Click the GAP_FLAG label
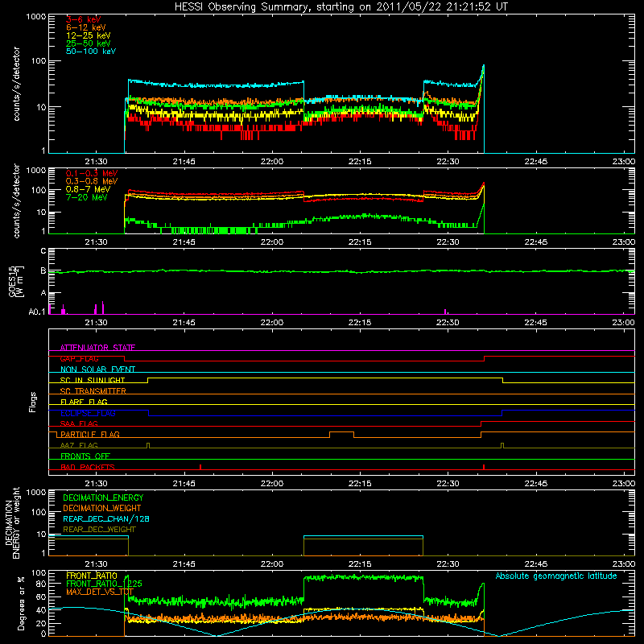The height and width of the screenshot is (644, 644). pyautogui.click(x=79, y=358)
